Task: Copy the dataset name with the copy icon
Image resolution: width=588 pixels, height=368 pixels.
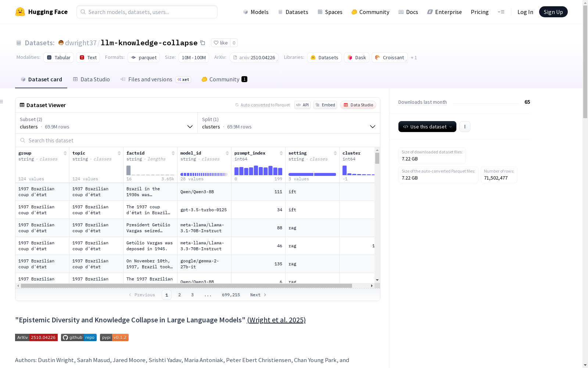Action: point(202,43)
